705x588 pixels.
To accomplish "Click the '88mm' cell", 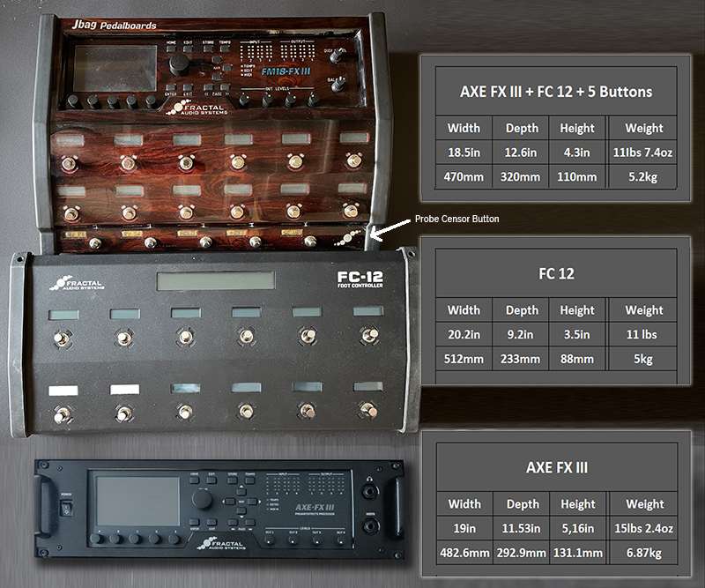I will pyautogui.click(x=577, y=359).
